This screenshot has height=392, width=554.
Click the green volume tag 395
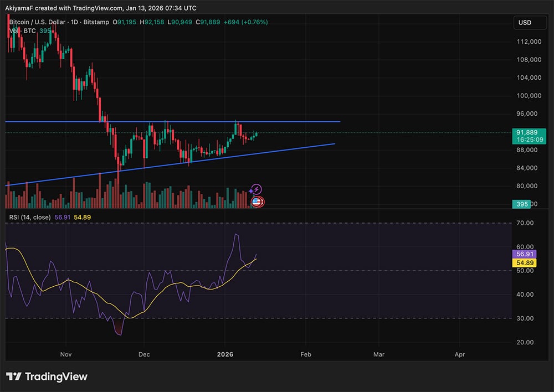521,204
